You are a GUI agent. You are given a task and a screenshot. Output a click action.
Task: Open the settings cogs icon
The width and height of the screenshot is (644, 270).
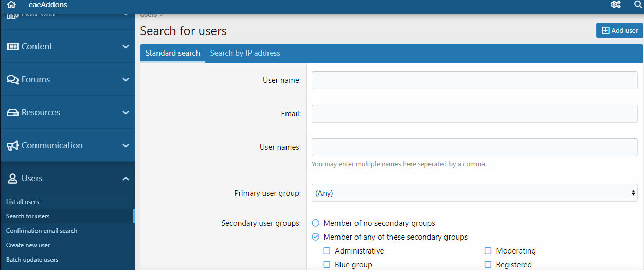(x=615, y=5)
